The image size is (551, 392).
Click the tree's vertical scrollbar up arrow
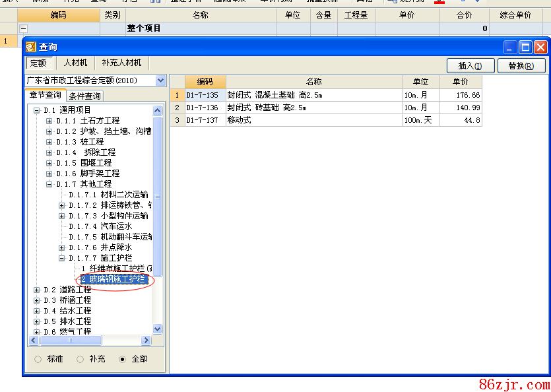[158, 110]
